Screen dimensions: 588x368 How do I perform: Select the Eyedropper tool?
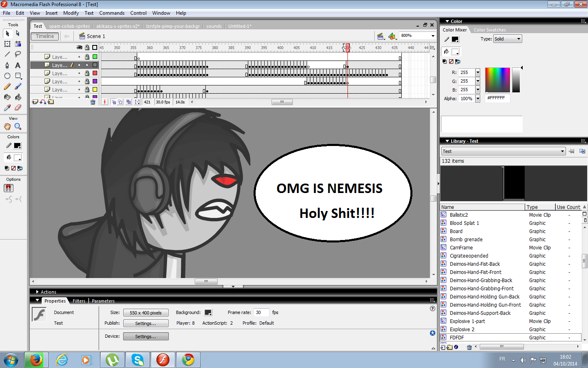click(7, 108)
